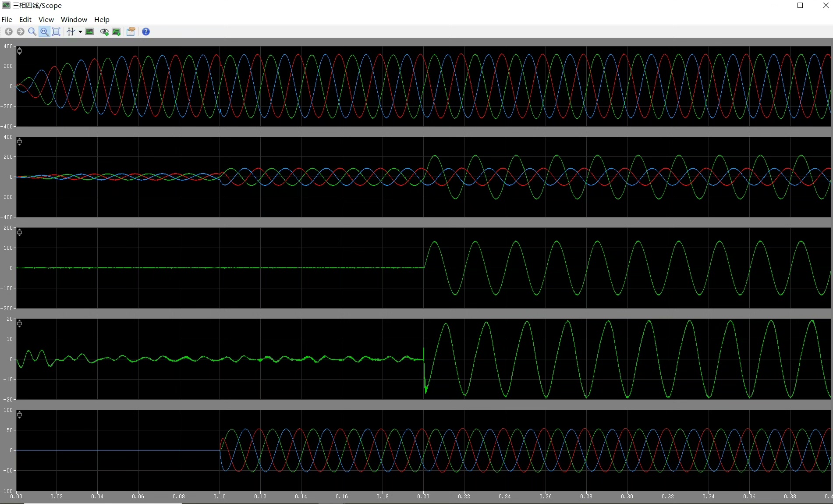Click the 0.04 time axis label

97,496
